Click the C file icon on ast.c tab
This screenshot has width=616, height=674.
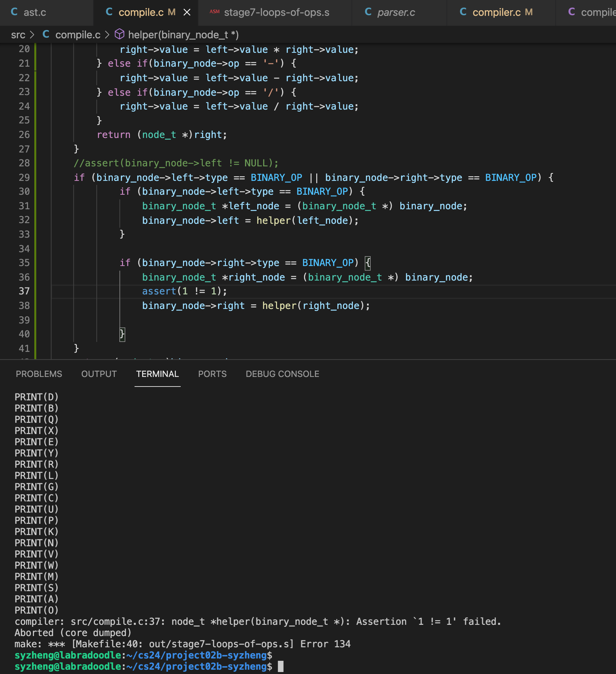click(x=14, y=12)
